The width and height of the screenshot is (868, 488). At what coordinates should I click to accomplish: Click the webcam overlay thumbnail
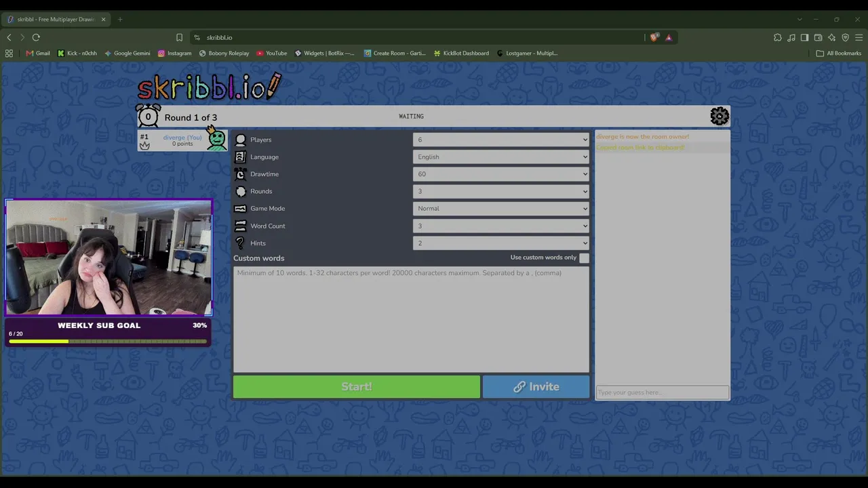(108, 258)
